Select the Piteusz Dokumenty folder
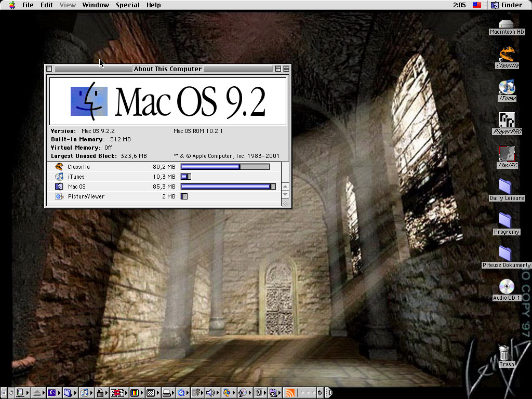The width and height of the screenshot is (532, 399). coord(507,257)
